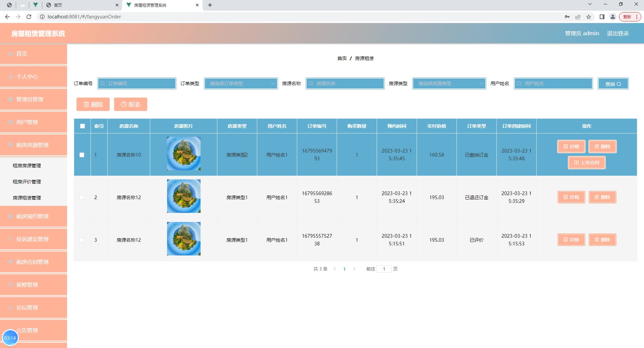Expand the 个人中心 sidebar menu arrow

62,77
